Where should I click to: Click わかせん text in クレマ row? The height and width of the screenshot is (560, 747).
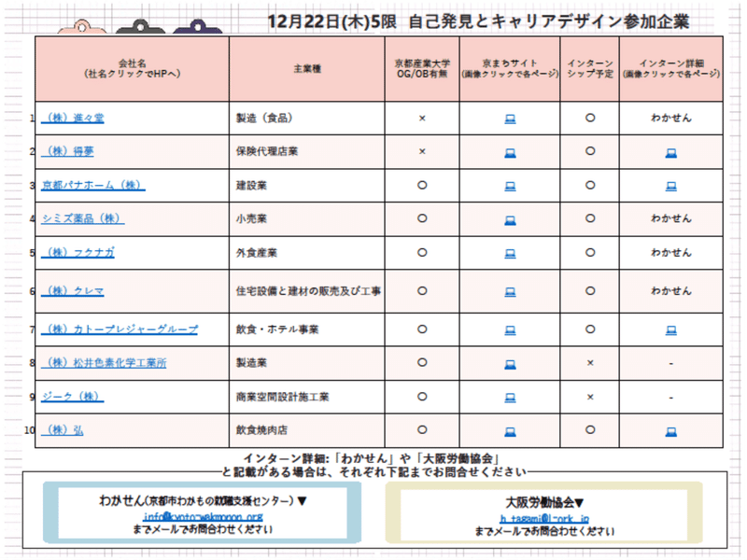671,290
